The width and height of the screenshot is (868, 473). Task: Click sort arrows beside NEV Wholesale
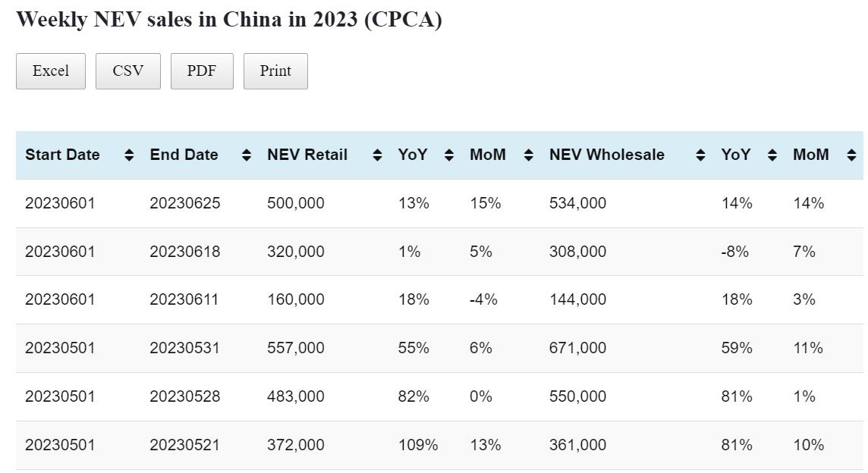pos(700,155)
